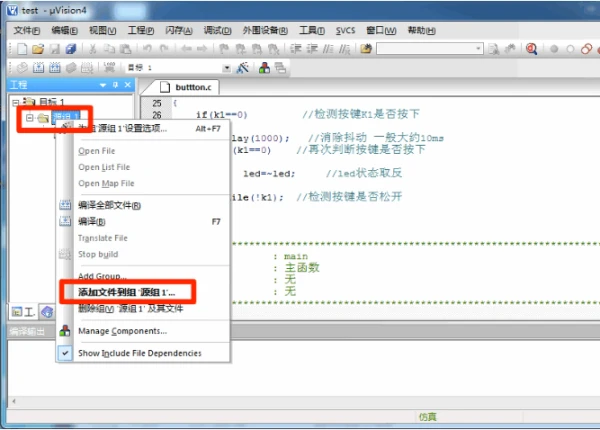Click the Uncomment selection icon
The height and width of the screenshot is (430, 600).
click(x=344, y=49)
